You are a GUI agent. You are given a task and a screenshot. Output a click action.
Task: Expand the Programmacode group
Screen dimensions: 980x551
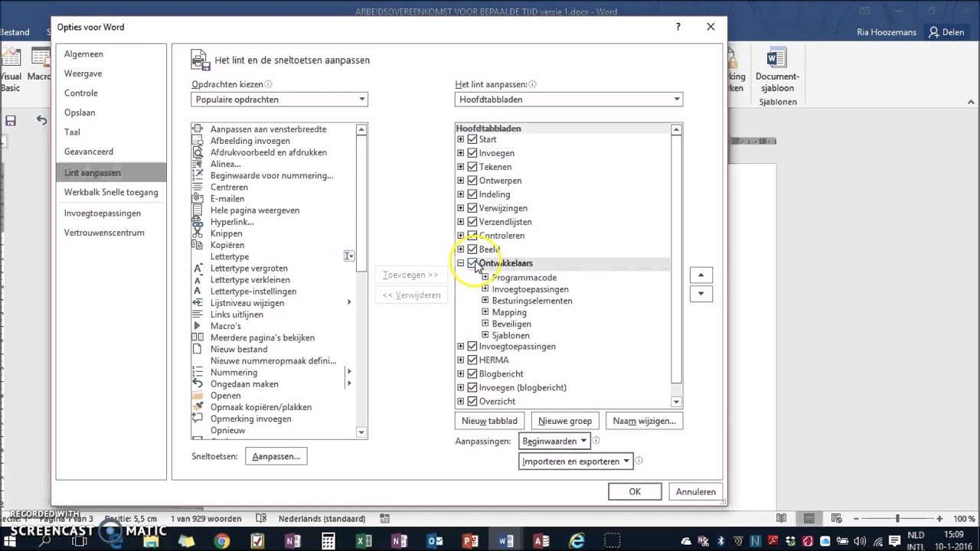485,278
